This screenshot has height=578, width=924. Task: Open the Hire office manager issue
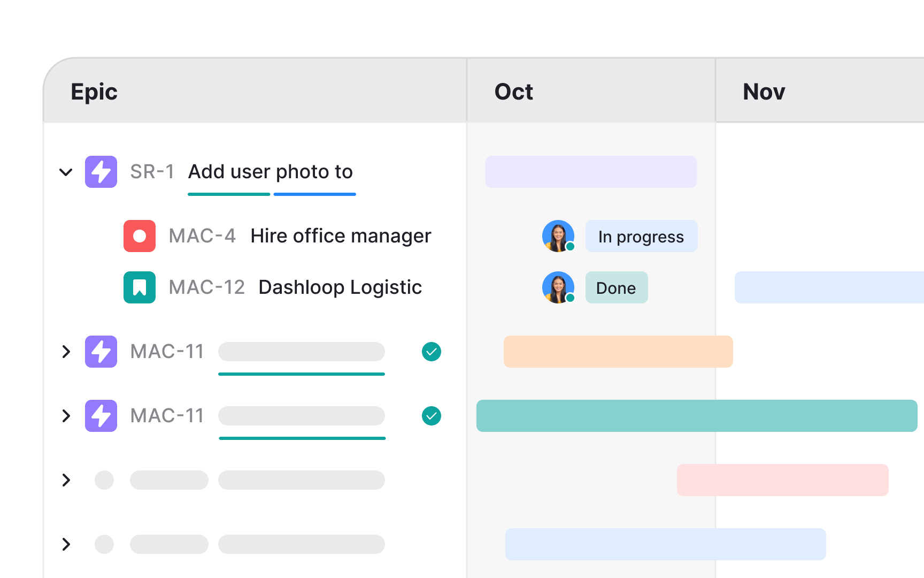pos(341,236)
